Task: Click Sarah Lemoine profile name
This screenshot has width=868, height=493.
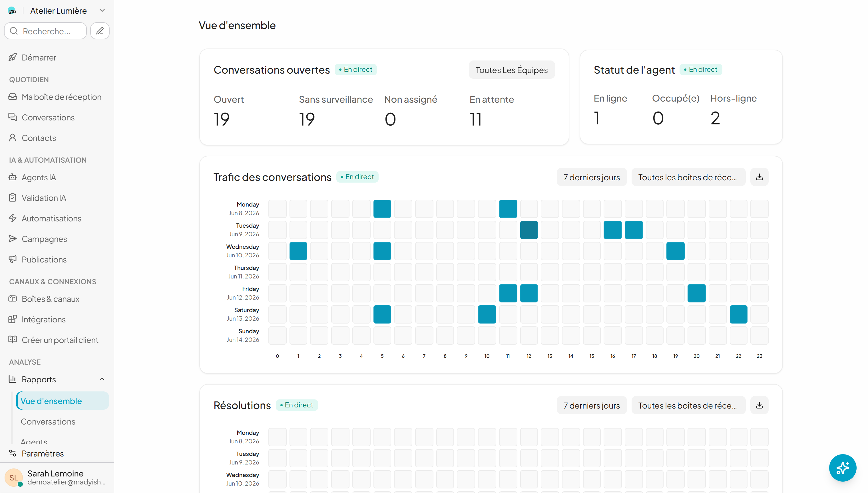Action: click(55, 473)
